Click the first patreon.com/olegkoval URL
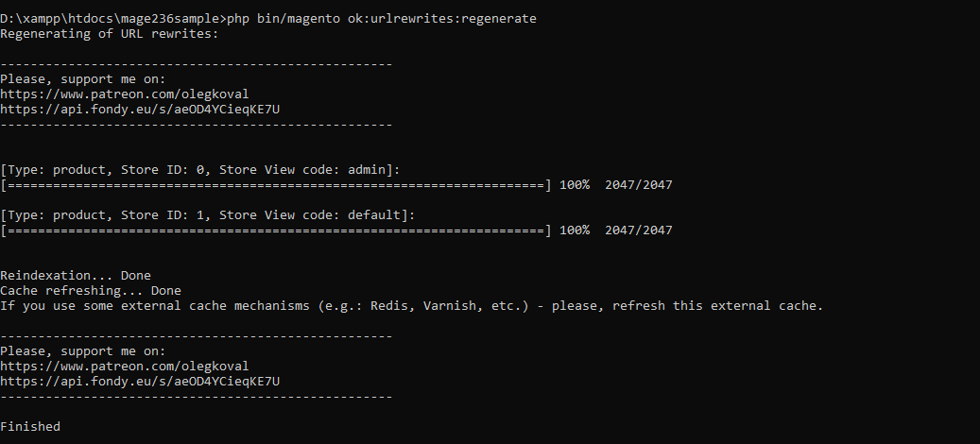 (x=125, y=94)
